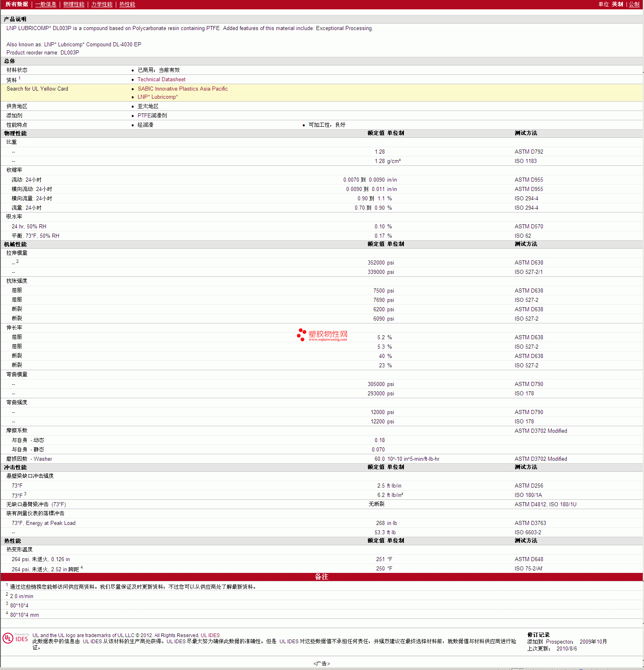Click footnote 2.0 in/min
Image resolution: width=644 pixels, height=670 pixels.
pos(22,596)
